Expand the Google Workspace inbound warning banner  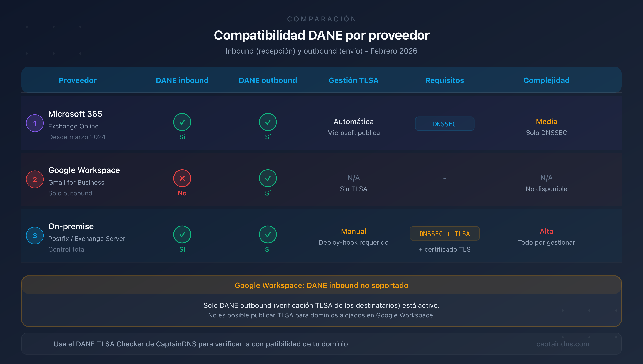pyautogui.click(x=321, y=285)
